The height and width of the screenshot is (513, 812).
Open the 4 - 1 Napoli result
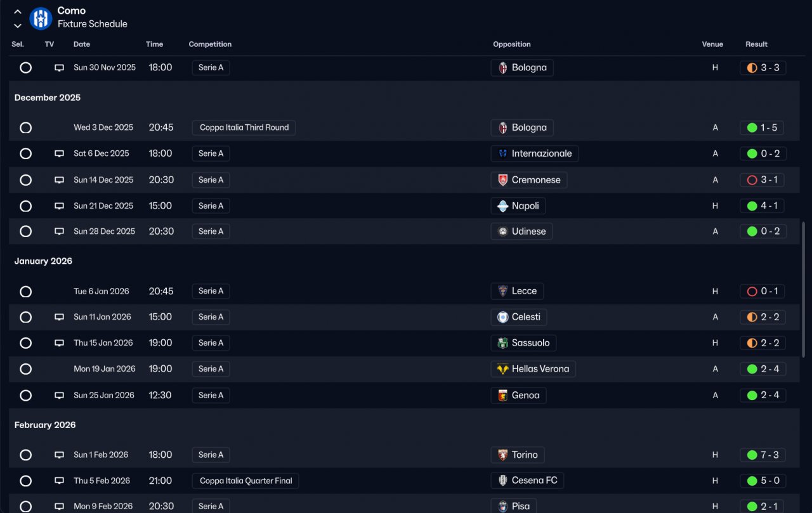click(x=762, y=206)
